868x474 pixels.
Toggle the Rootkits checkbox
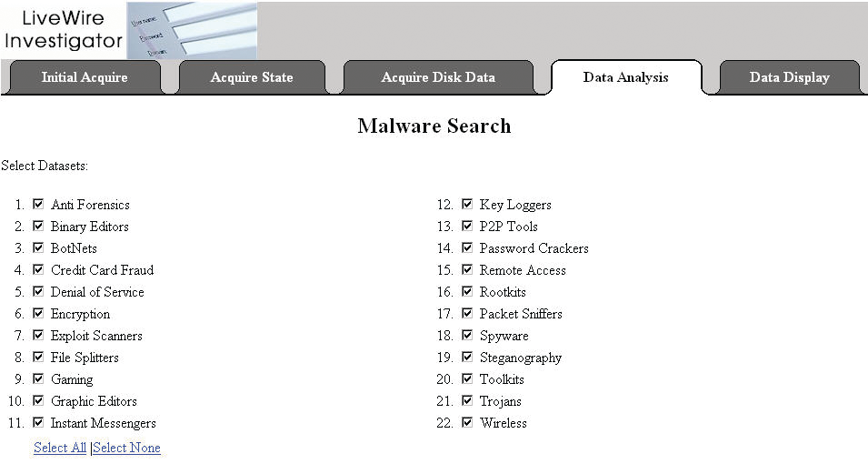tap(467, 291)
